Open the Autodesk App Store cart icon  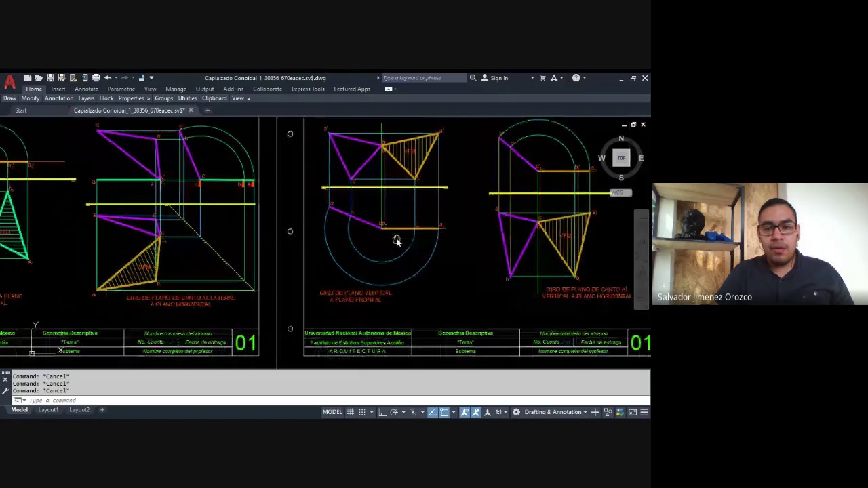pos(542,78)
